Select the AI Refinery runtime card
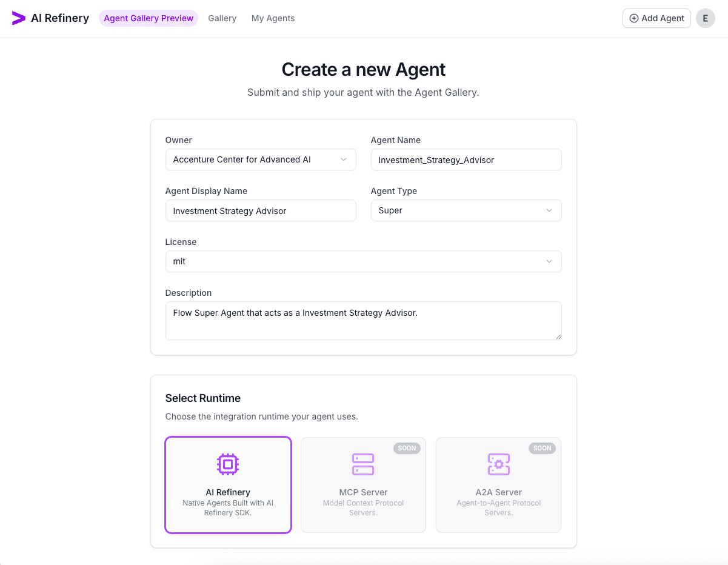 pyautogui.click(x=228, y=485)
